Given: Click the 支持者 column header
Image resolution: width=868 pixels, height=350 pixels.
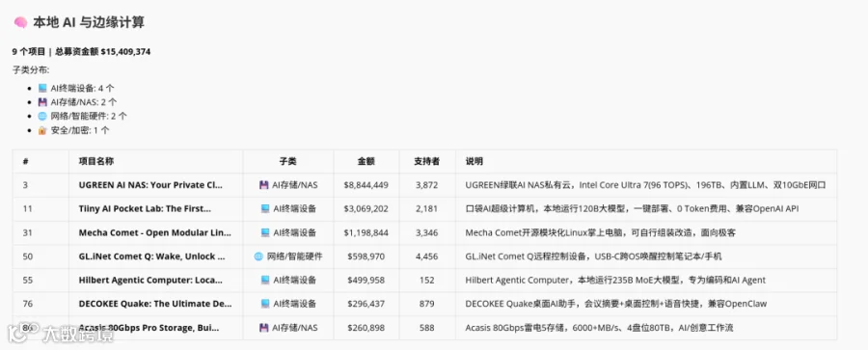Looking at the screenshot, I should (427, 161).
